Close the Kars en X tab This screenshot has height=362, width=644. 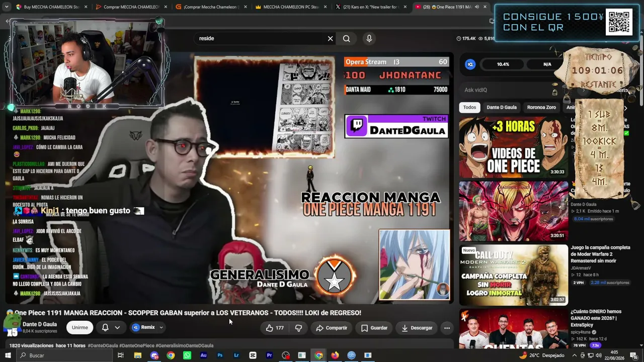tap(405, 7)
